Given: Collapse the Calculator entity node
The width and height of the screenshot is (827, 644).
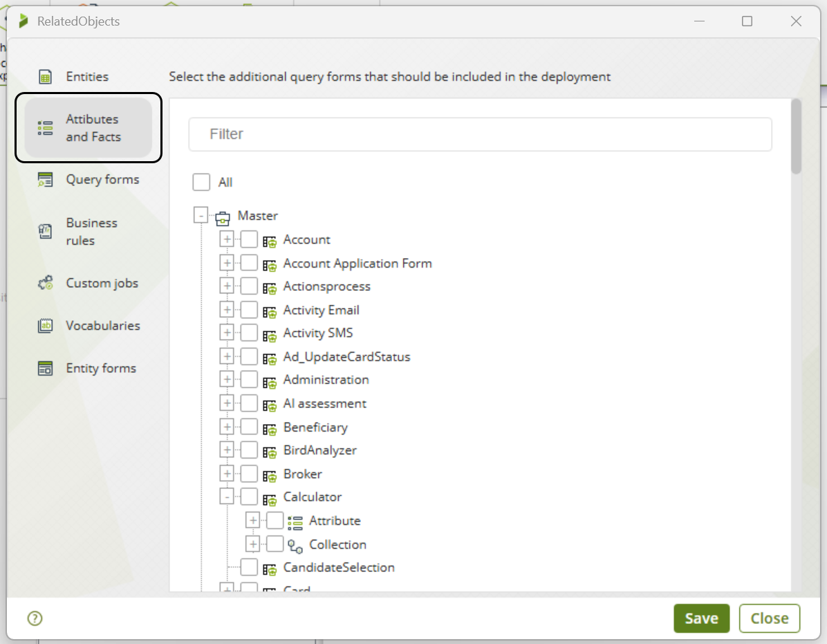Looking at the screenshot, I should (226, 497).
